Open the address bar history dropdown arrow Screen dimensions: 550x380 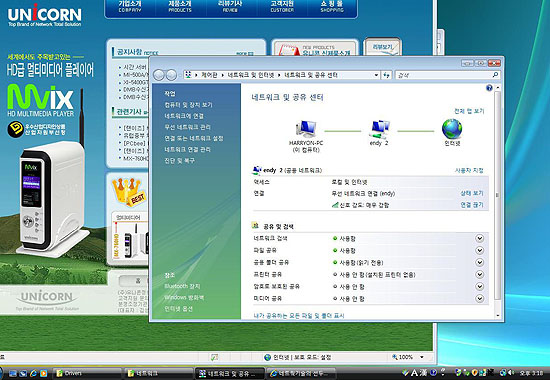tap(376, 75)
